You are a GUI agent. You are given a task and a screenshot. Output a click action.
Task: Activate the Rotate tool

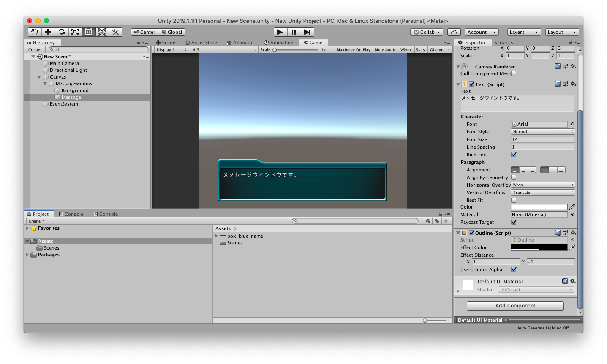pyautogui.click(x=61, y=32)
